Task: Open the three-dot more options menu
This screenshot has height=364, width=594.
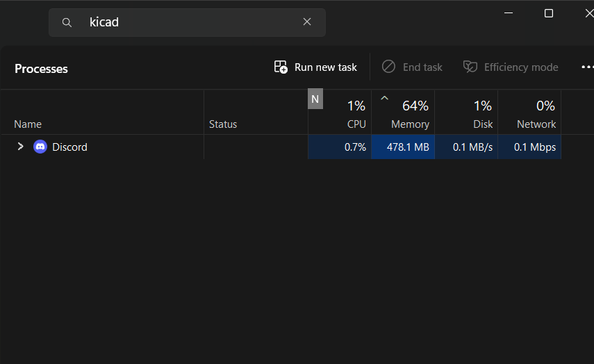Action: pos(587,67)
